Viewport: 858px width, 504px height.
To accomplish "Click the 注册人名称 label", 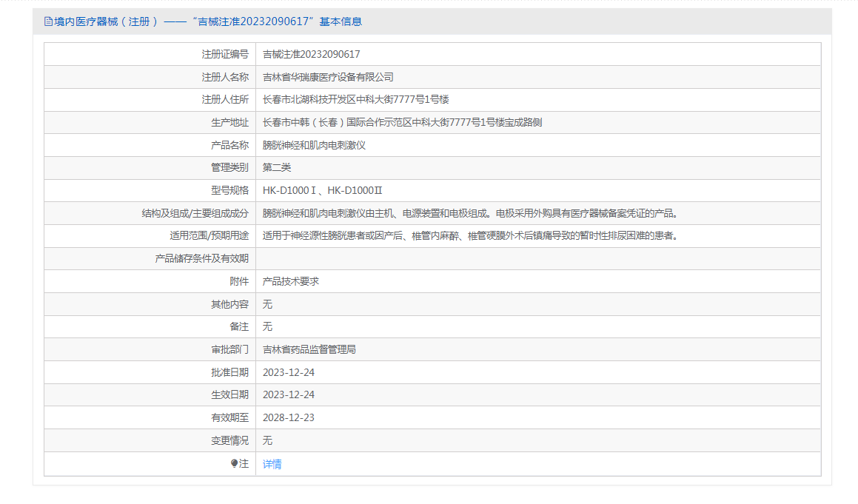I will pos(225,77).
